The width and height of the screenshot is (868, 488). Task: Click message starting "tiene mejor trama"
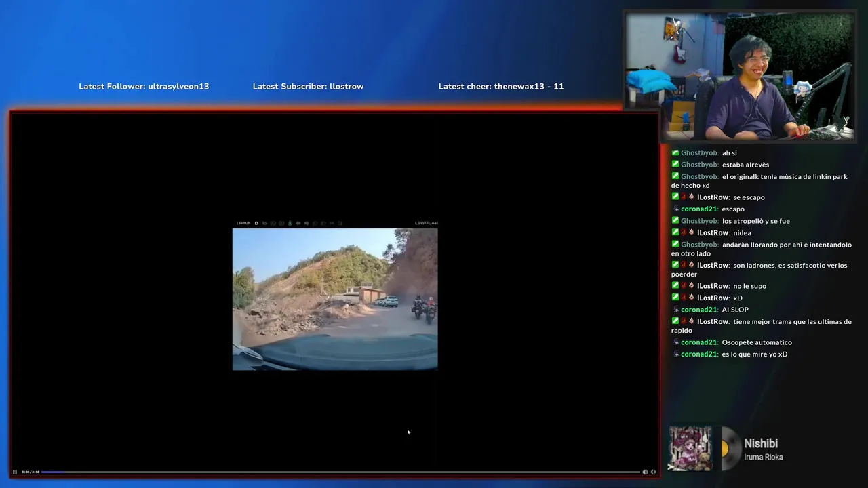pyautogui.click(x=762, y=326)
